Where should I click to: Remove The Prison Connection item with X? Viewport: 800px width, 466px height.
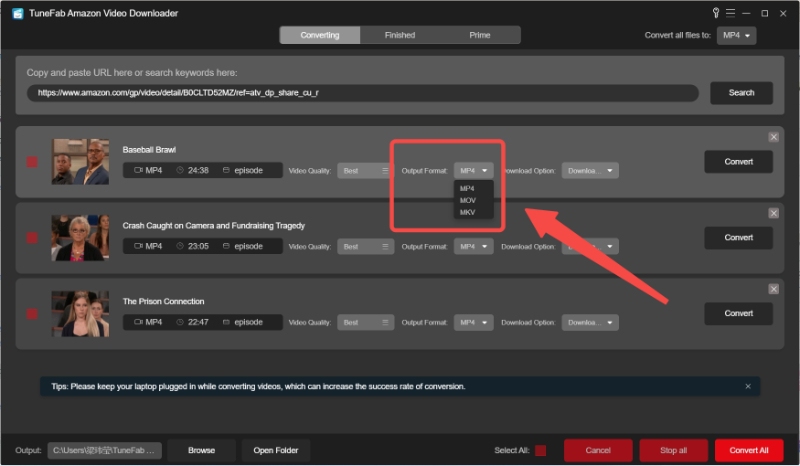(x=773, y=289)
